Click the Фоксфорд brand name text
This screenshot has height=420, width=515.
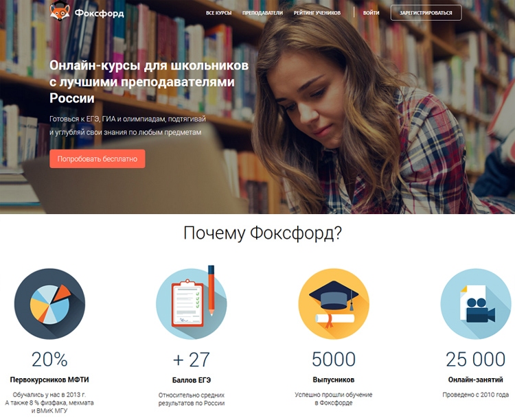[x=99, y=13]
